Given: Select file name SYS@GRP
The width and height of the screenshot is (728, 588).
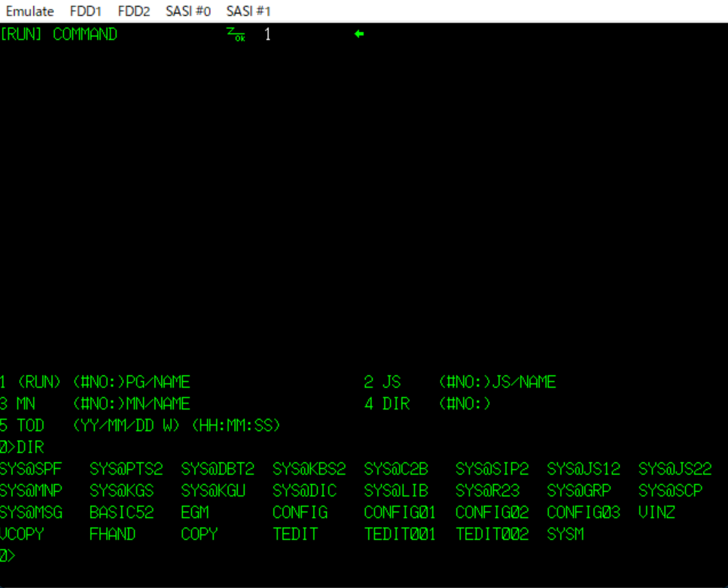Looking at the screenshot, I should [579, 491].
